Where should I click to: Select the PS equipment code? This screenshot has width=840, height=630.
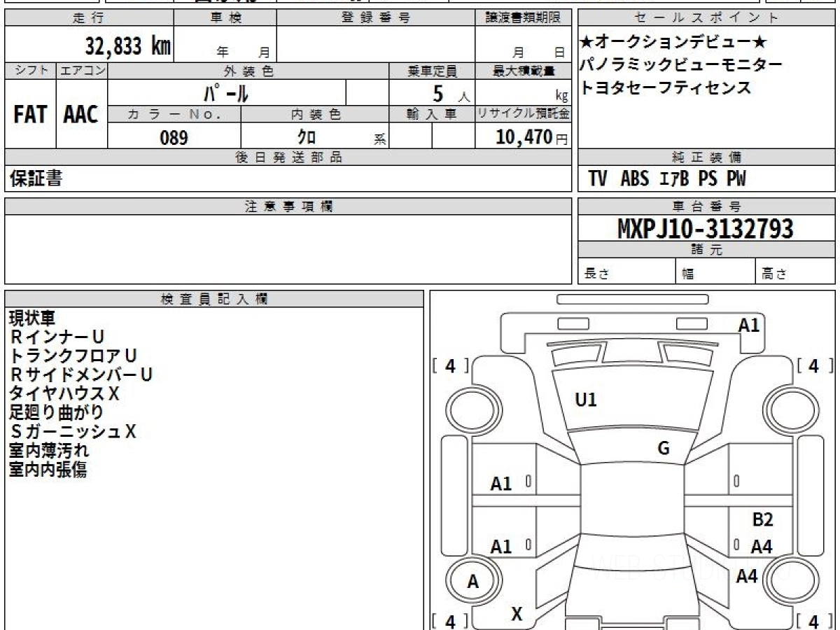tap(708, 178)
